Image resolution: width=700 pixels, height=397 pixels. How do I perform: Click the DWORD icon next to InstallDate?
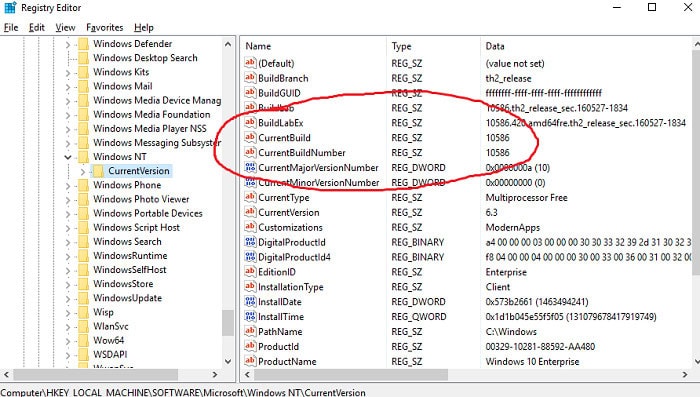coord(250,302)
